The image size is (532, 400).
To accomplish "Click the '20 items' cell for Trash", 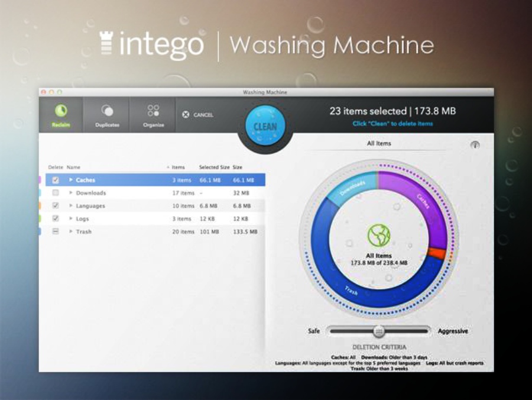I will tap(183, 231).
